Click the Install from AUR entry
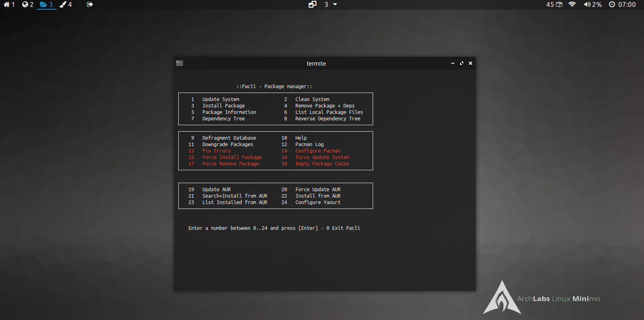Image resolution: width=644 pixels, height=320 pixels. [318, 196]
